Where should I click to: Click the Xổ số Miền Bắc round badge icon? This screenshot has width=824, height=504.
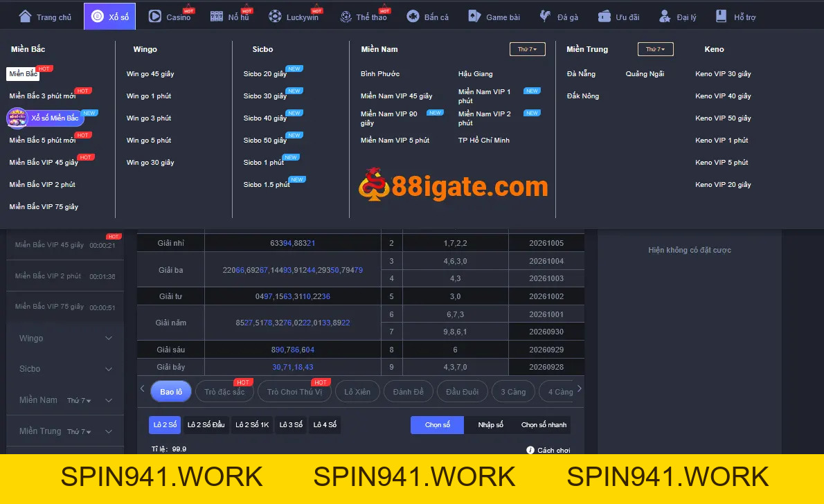[x=17, y=118]
